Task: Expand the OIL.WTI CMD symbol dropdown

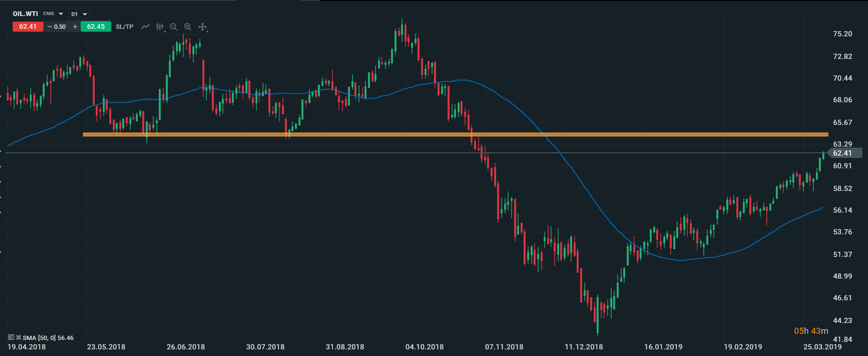Action: pos(61,14)
